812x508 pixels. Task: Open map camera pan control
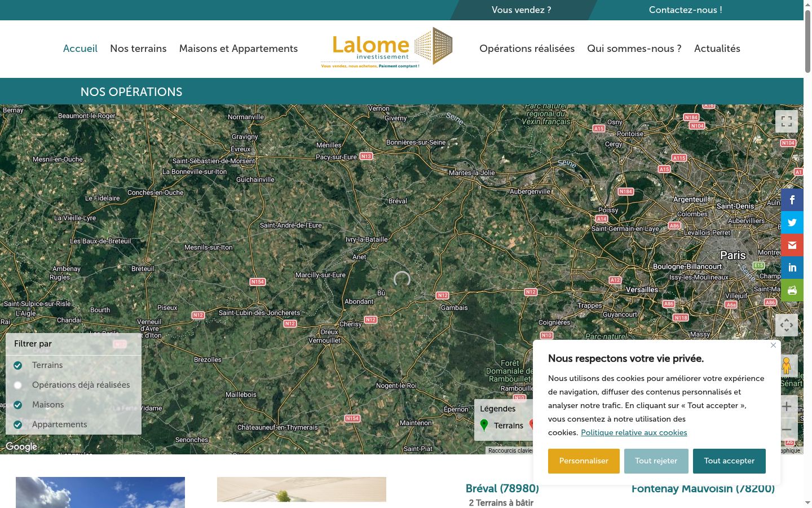point(787,325)
